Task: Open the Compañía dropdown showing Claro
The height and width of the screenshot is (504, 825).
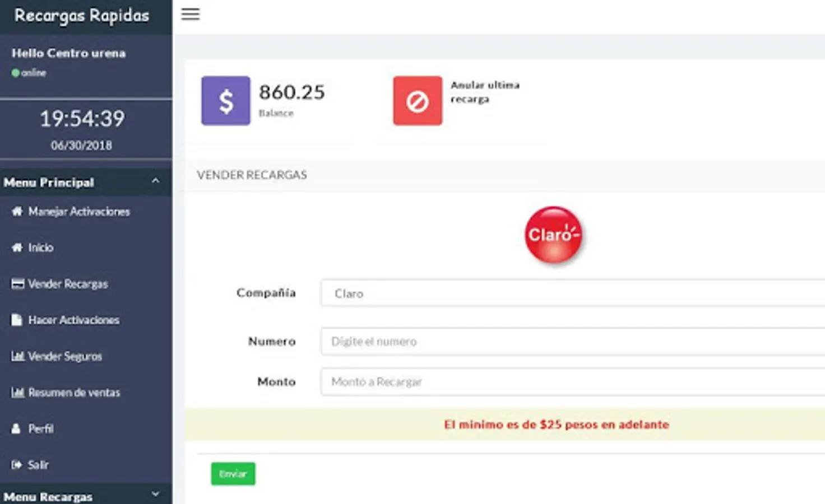Action: (573, 293)
